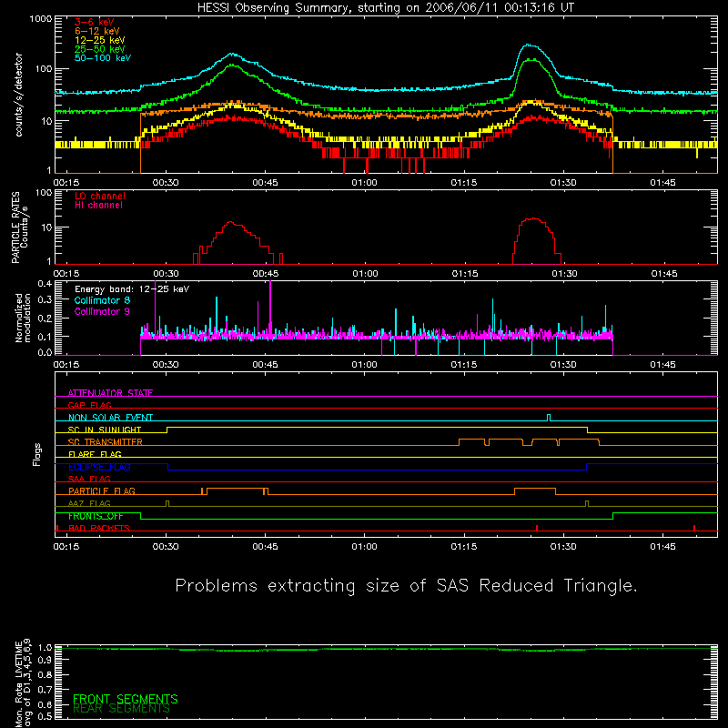Image resolution: width=728 pixels, height=728 pixels.
Task: Select the orange 6-12 keV legend entry
Action: (x=97, y=31)
